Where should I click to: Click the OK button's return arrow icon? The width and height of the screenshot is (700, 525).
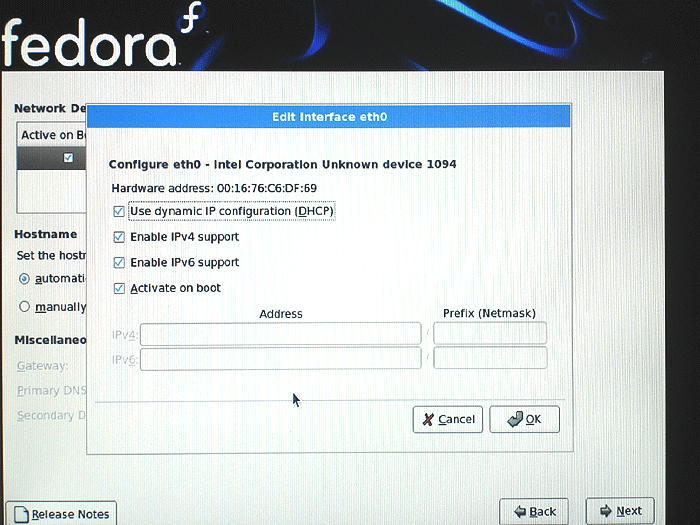coord(515,419)
